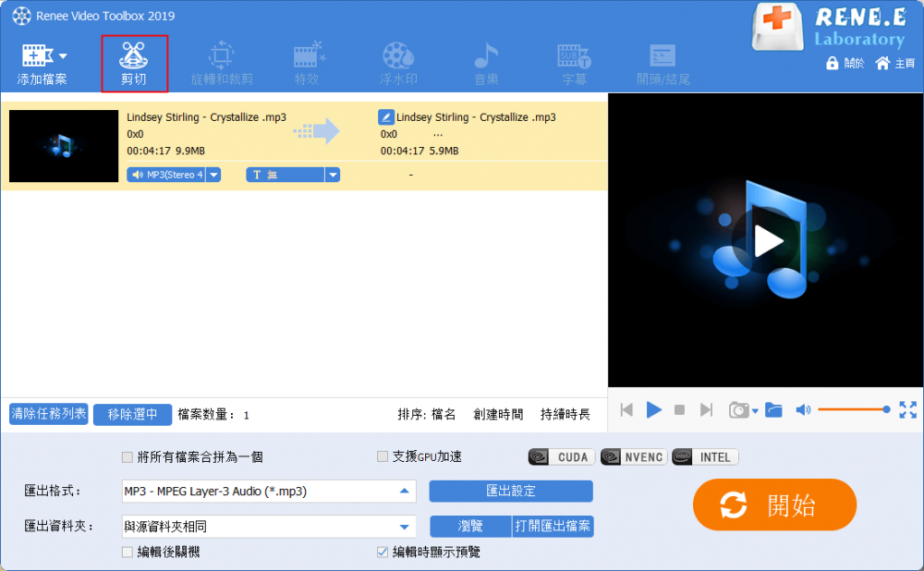
Task: Play the preview with the large play button
Action: (766, 241)
